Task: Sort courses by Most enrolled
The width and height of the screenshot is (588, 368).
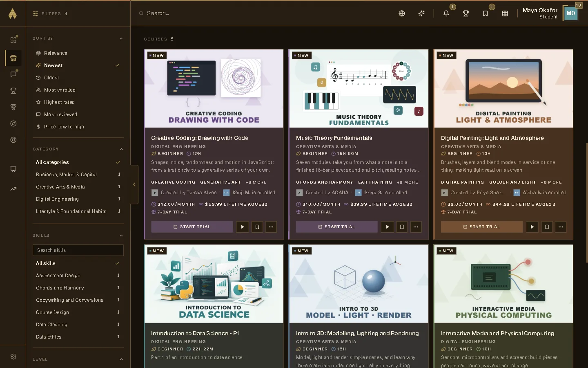Action: click(x=78, y=90)
